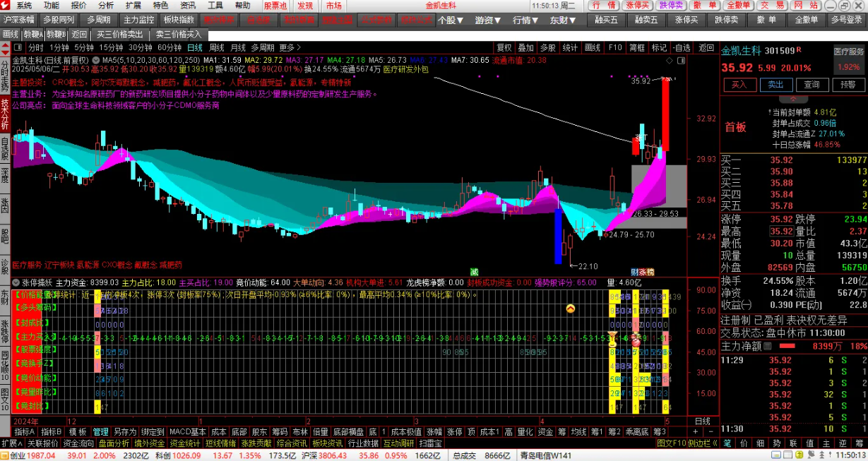Click the tall red limit-up candlestick
This screenshot has width=868, height=461.
tap(665, 114)
